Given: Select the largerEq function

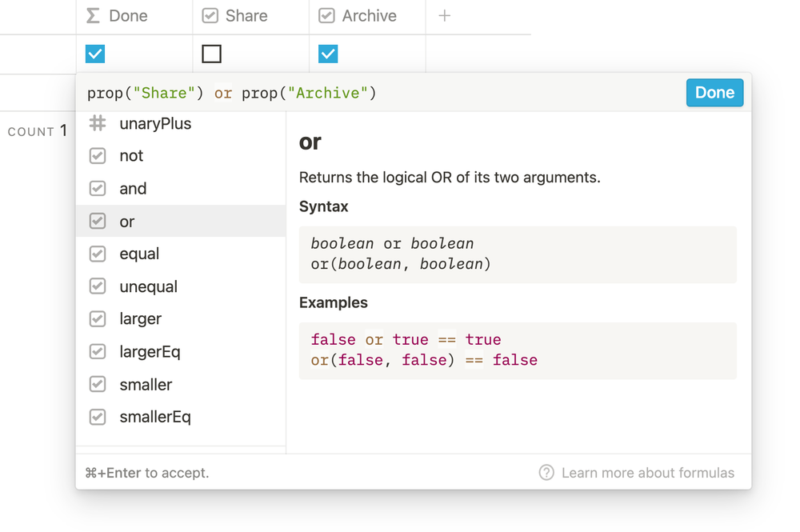Looking at the screenshot, I should click(x=181, y=351).
